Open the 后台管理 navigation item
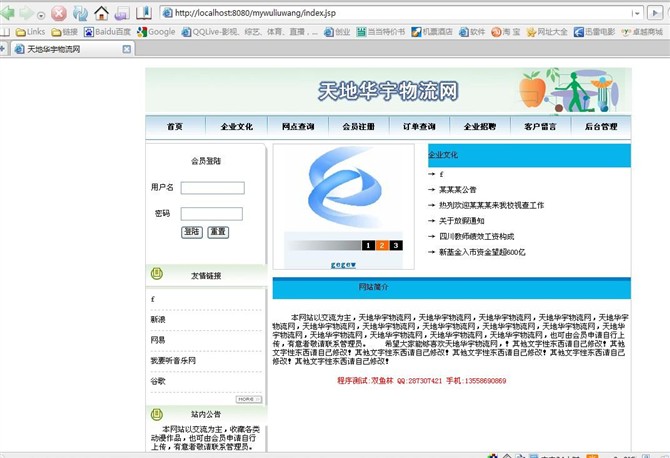The width and height of the screenshot is (670, 458). pyautogui.click(x=601, y=126)
